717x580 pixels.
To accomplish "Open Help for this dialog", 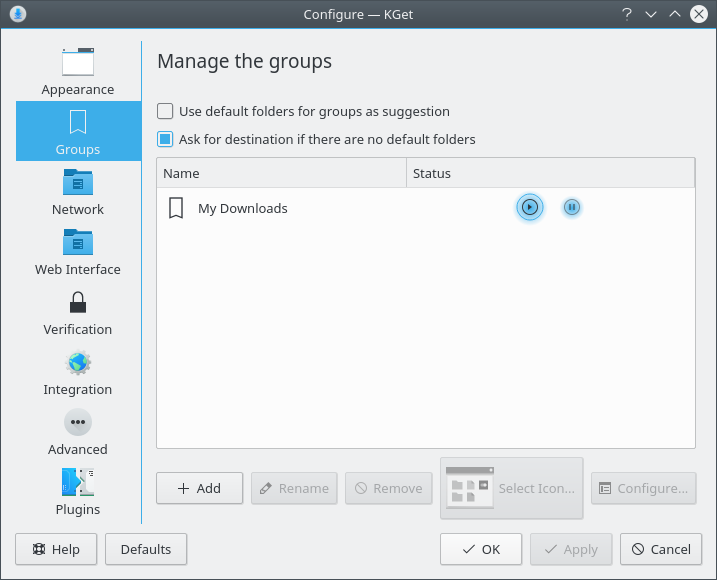I will click(x=56, y=549).
